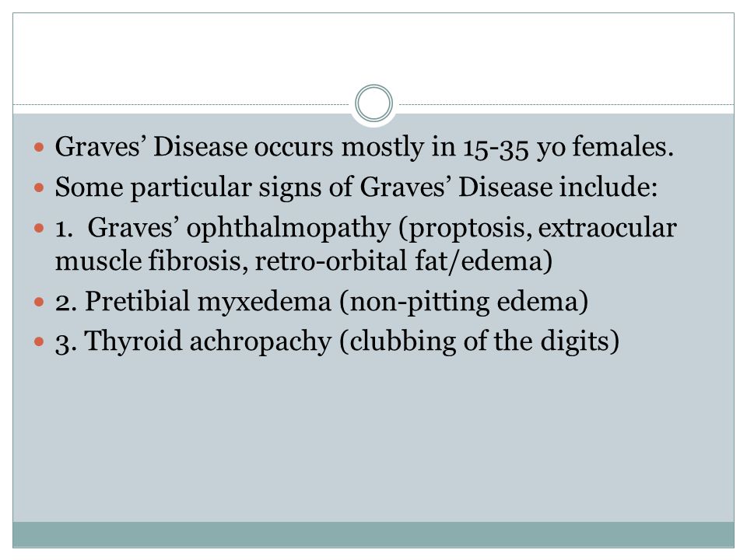
Task: Click the bullet before 'Graves' ophthalmopathy'
Action: point(39,228)
